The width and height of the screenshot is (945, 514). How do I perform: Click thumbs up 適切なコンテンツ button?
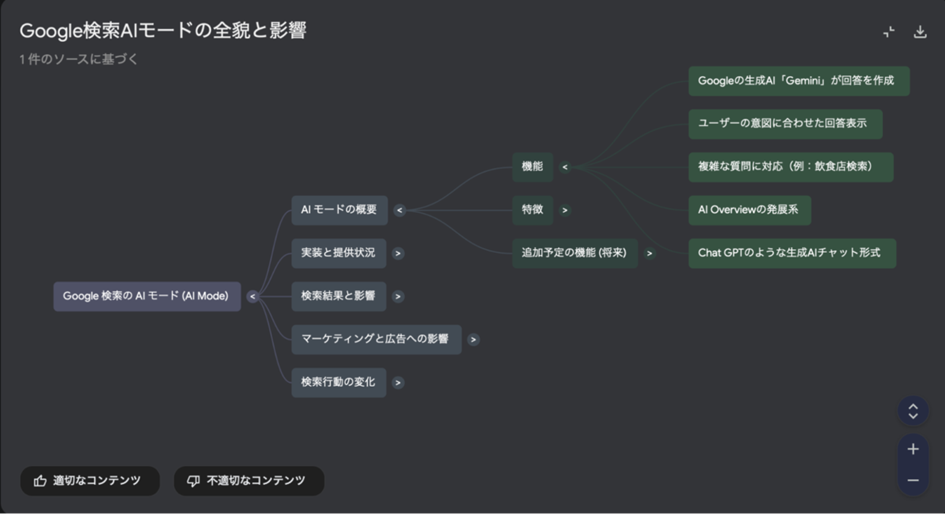tap(89, 481)
